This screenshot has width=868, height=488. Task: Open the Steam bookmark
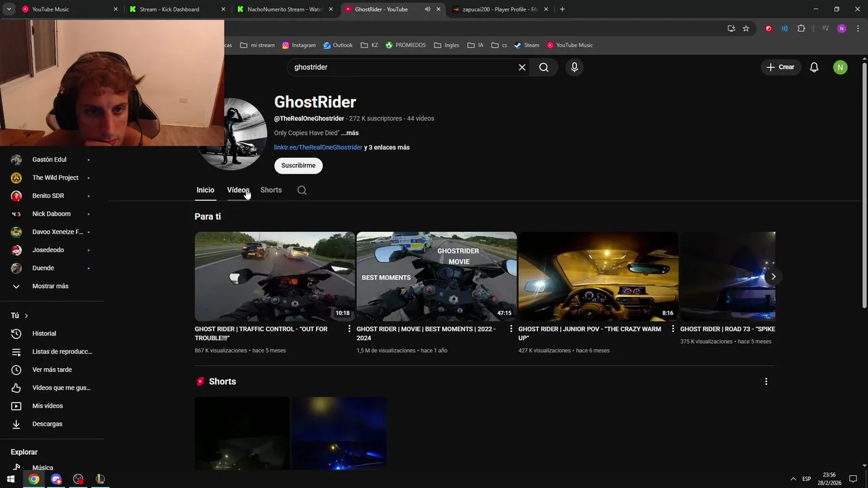pyautogui.click(x=526, y=45)
